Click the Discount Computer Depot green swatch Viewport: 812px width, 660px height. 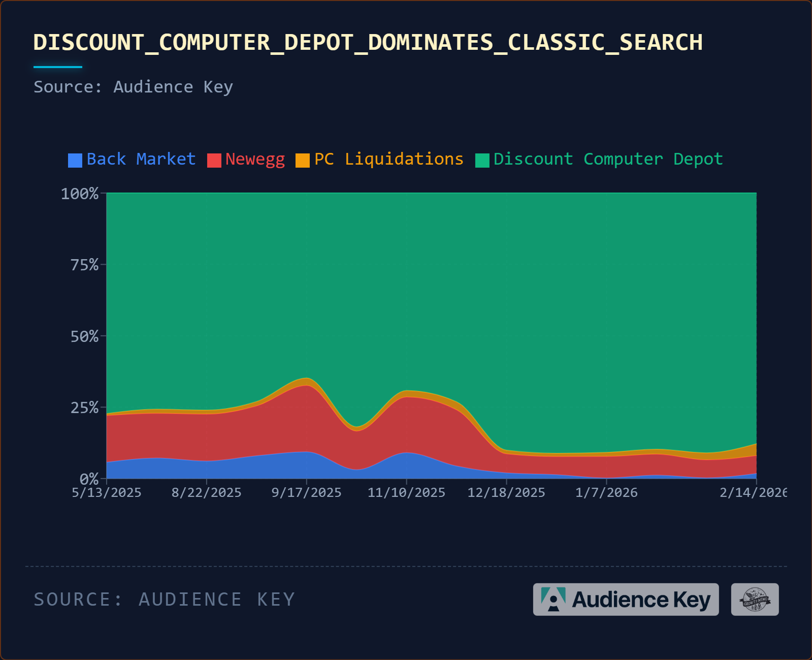[x=482, y=161]
